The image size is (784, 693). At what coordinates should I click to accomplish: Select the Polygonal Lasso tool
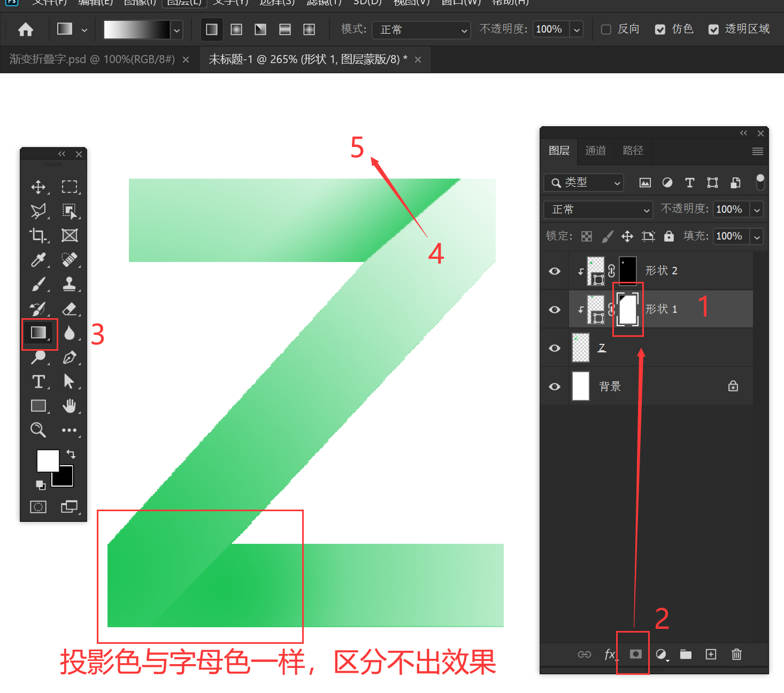point(38,211)
